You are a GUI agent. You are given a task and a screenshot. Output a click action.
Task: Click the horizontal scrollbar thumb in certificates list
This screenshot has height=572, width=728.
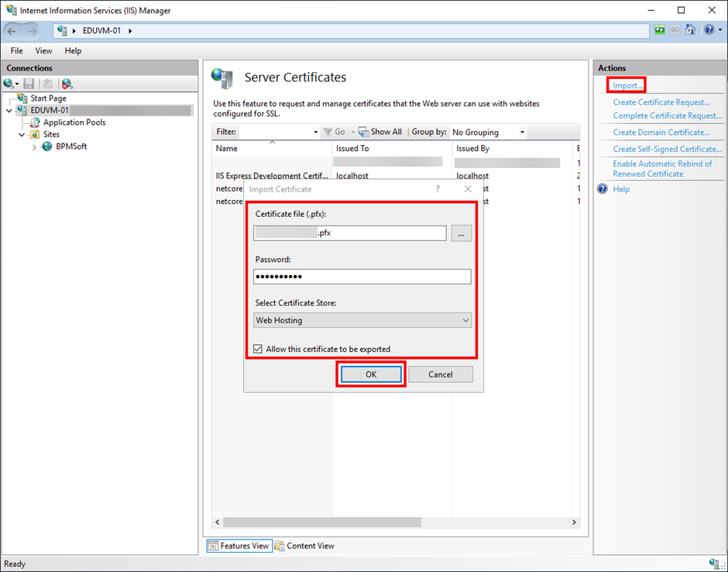pyautogui.click(x=322, y=522)
